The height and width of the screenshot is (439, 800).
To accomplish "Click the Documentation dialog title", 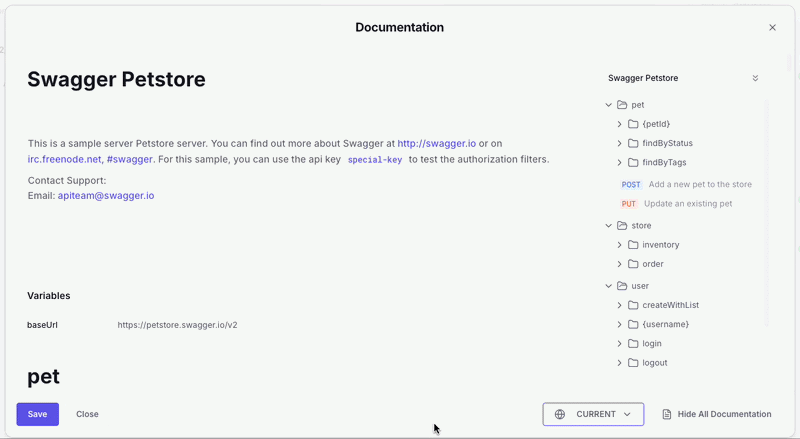I will [x=399, y=28].
